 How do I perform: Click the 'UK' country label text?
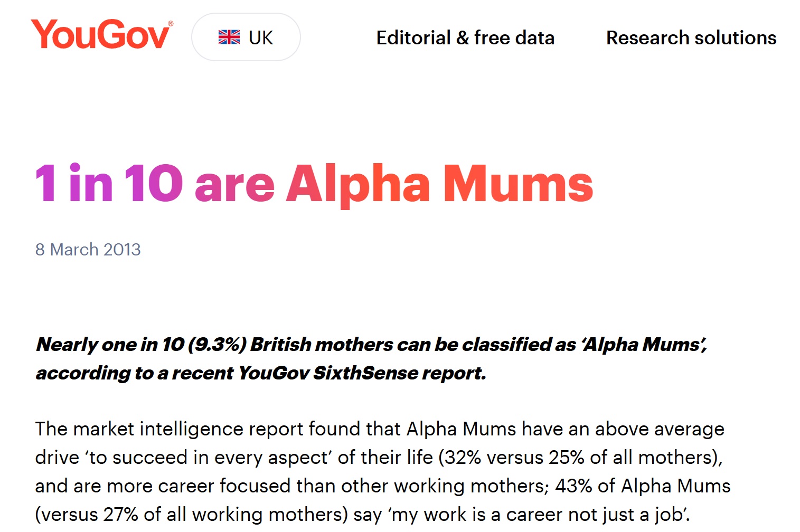click(261, 38)
